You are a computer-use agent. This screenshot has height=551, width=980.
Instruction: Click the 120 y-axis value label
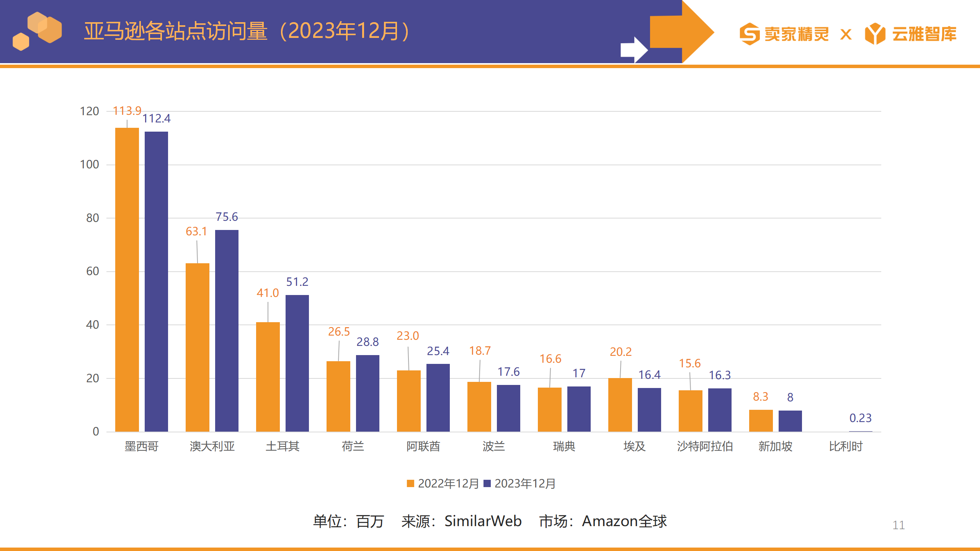[x=89, y=111]
